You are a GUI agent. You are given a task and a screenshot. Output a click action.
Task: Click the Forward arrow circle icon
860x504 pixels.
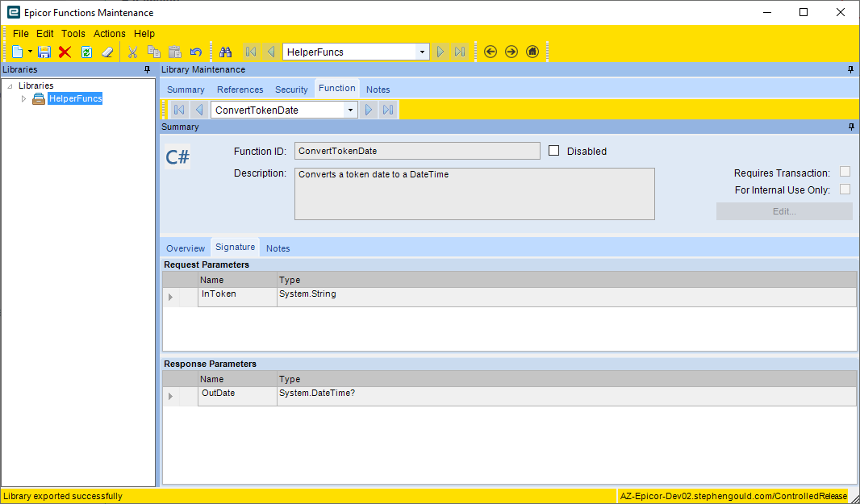point(511,52)
